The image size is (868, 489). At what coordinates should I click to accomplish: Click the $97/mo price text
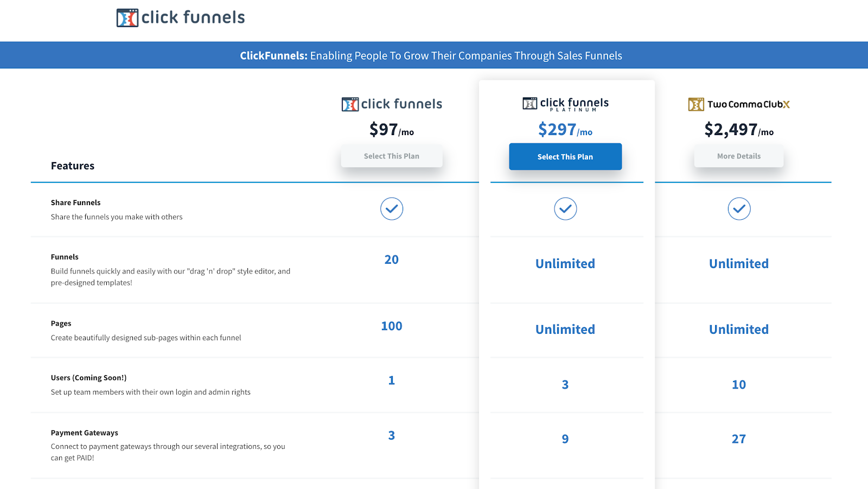coord(392,130)
